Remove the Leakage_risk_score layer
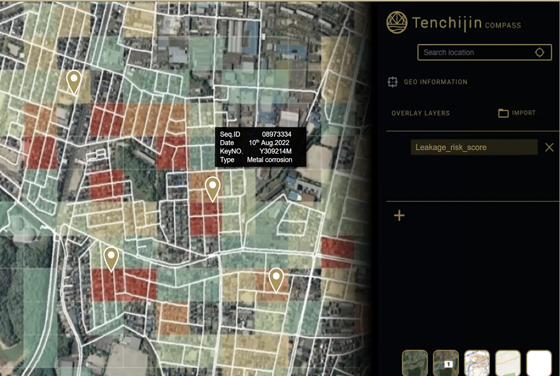 pyautogui.click(x=549, y=147)
